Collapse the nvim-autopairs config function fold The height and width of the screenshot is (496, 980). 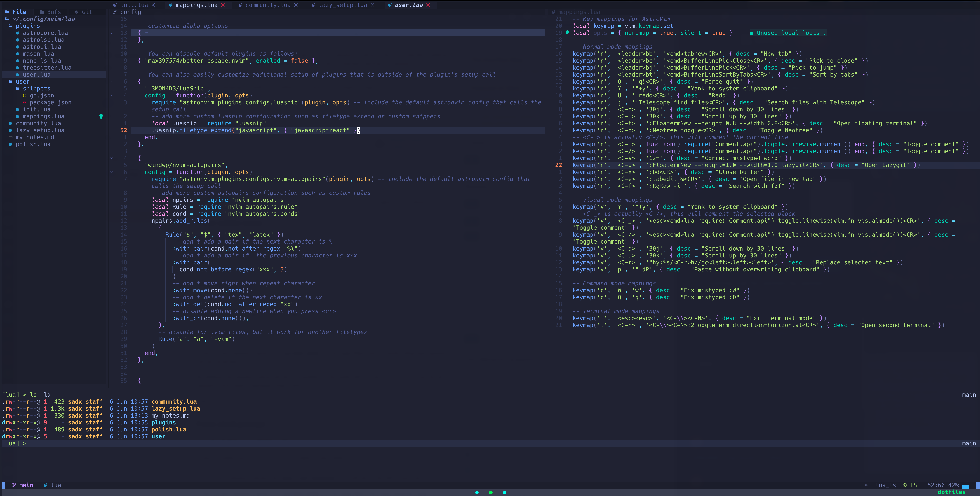tap(112, 172)
